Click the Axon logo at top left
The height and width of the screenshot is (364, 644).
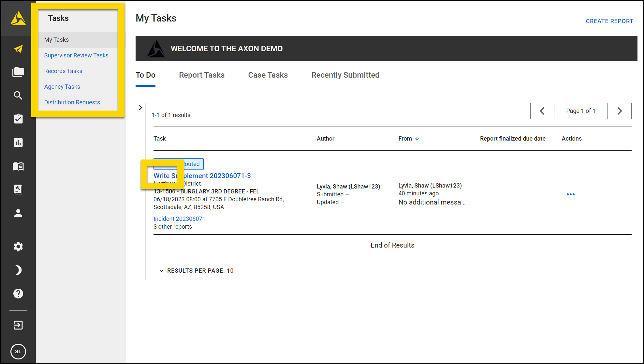tap(18, 18)
